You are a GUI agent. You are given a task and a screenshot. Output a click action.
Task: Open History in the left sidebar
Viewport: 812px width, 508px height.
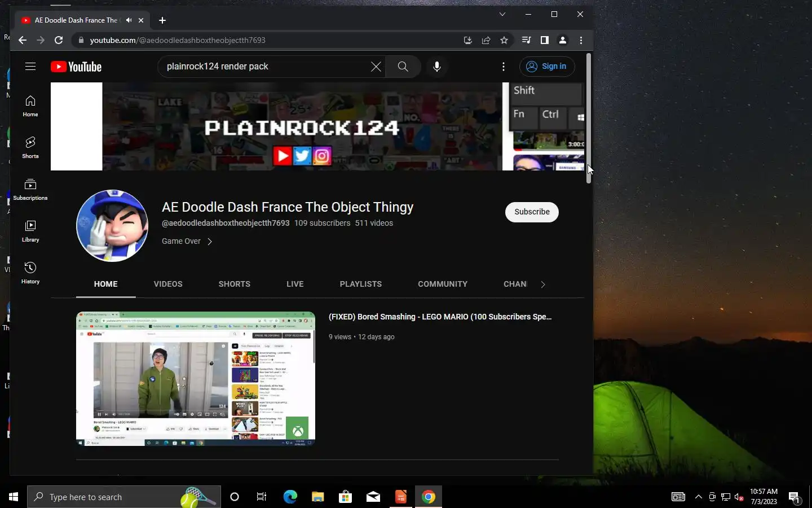(x=30, y=273)
